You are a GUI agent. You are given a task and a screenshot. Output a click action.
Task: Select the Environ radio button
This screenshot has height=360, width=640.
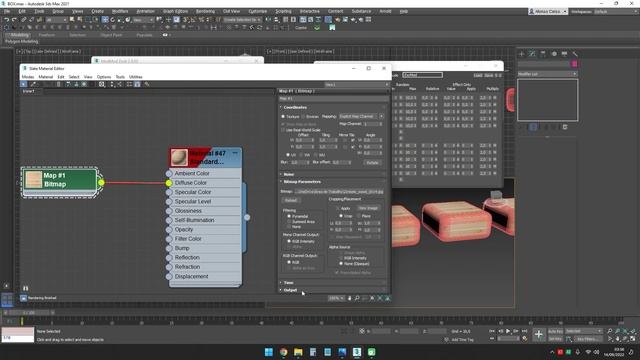tap(303, 117)
